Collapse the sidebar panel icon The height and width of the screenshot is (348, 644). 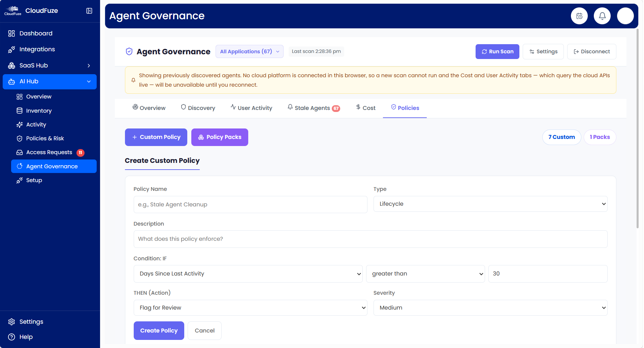(x=89, y=11)
